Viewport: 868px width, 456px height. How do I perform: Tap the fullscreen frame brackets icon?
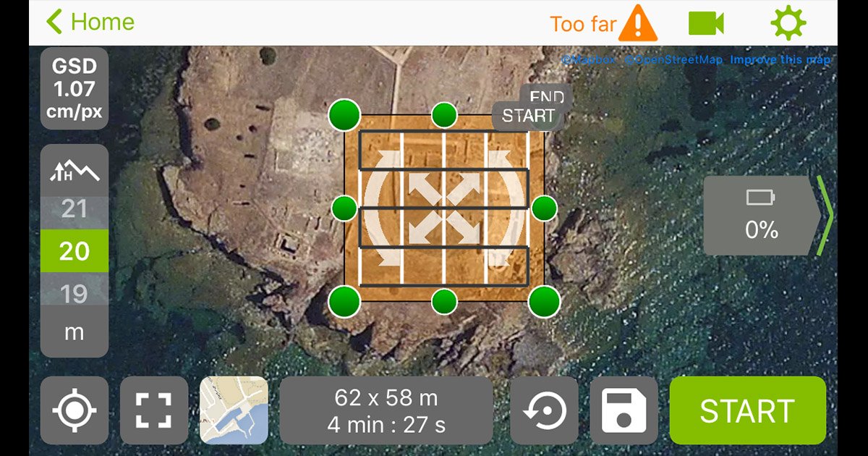click(154, 410)
